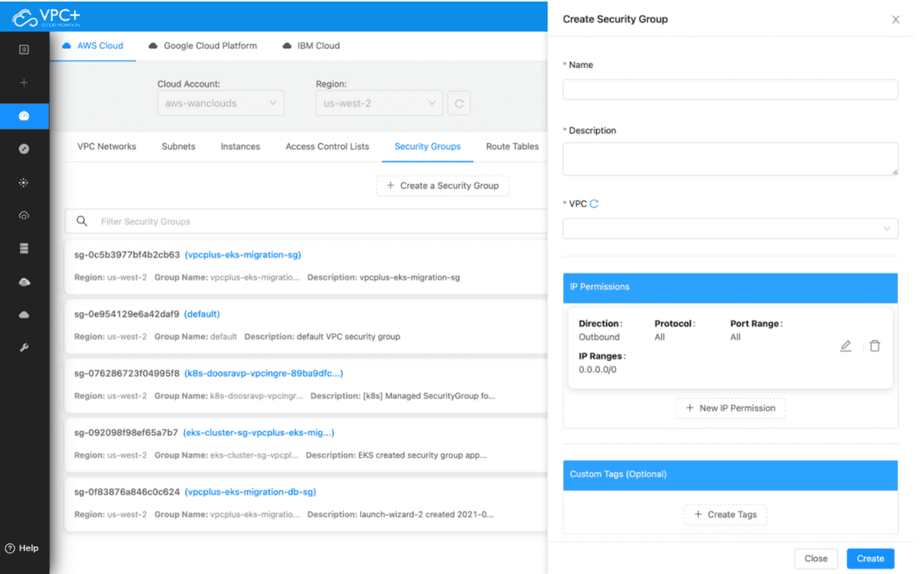Focus the Filter Security Groups search field
Viewport: 924px width, 574px height.
(306, 221)
